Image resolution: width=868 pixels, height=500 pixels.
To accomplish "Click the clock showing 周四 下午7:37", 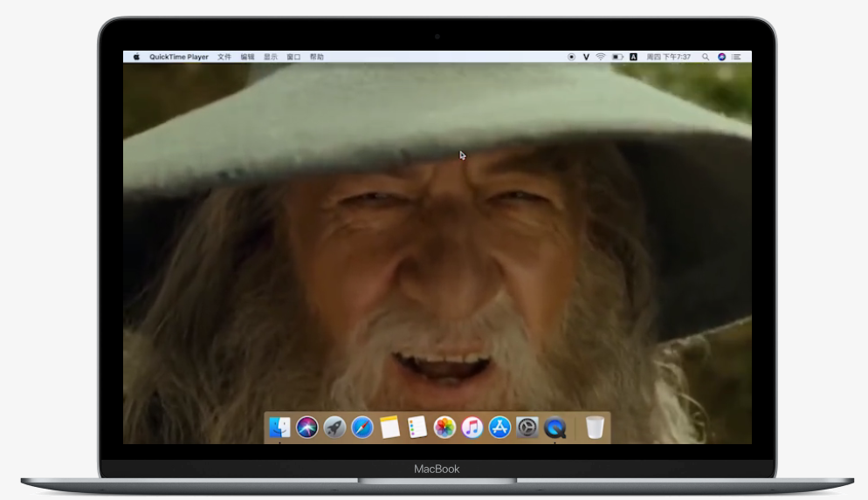I will click(669, 57).
